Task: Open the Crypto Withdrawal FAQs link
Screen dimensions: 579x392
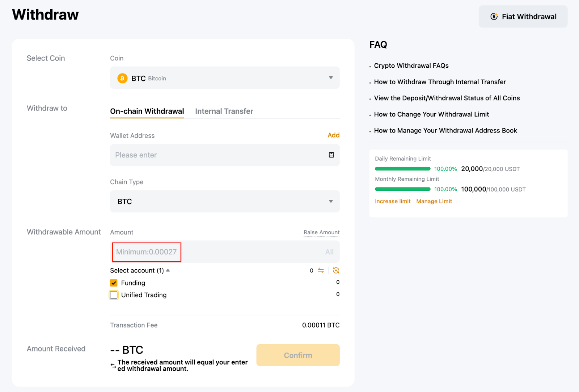Action: [x=411, y=66]
